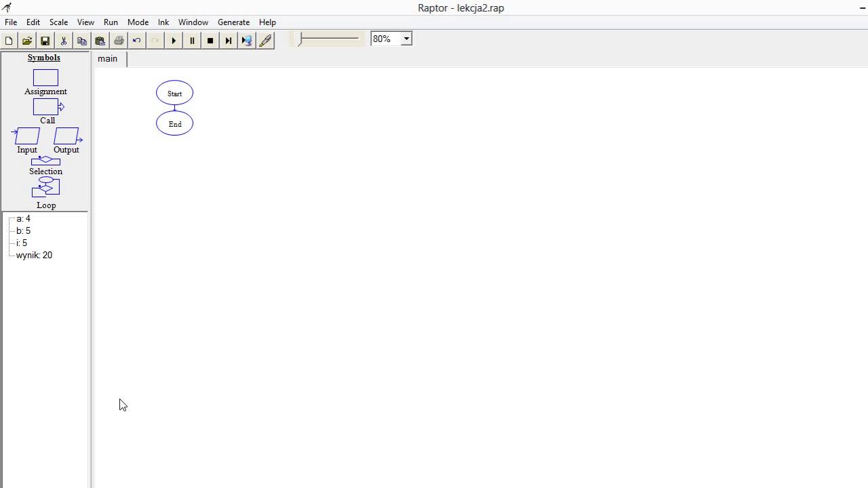
Task: Click the Start oval in flowchart
Action: click(175, 93)
